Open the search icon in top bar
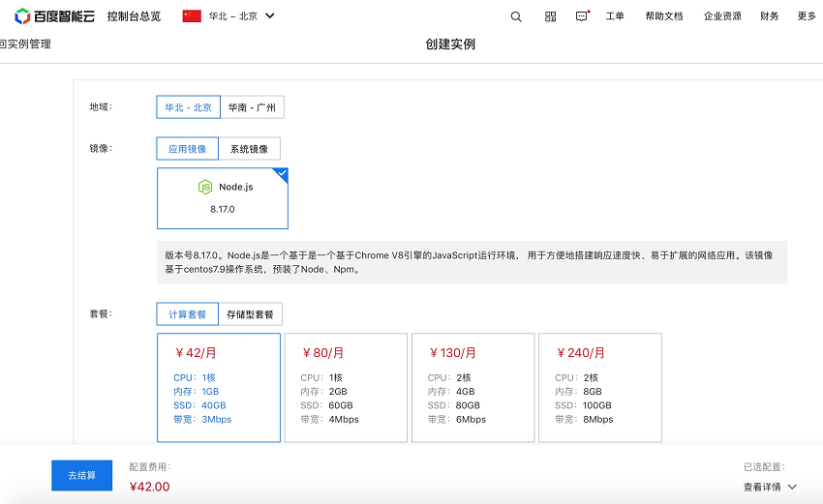 point(516,16)
